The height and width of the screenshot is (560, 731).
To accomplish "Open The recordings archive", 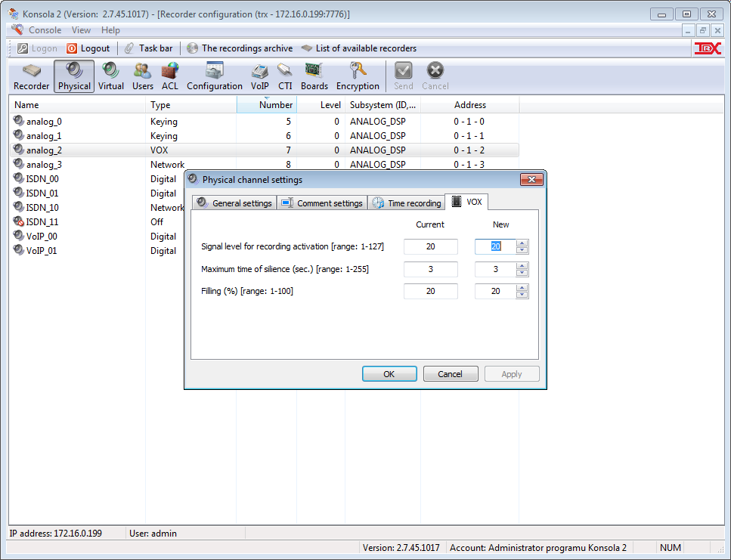I will click(240, 48).
